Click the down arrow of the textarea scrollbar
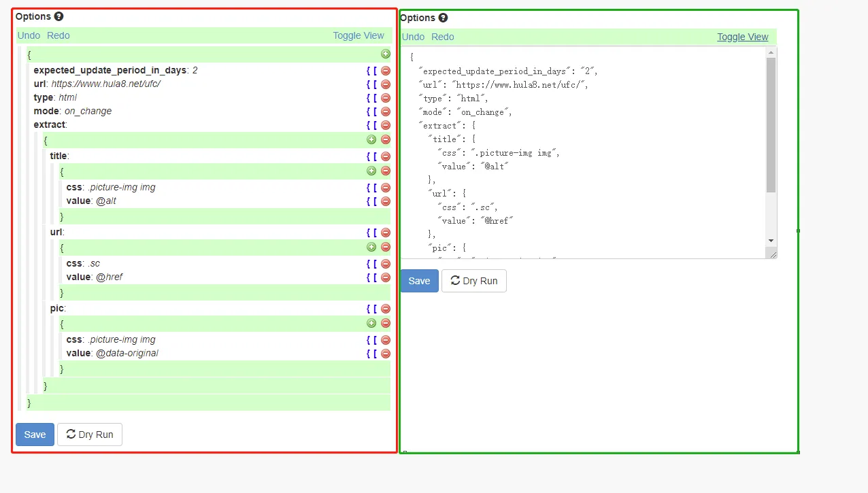Image resolution: width=868 pixels, height=493 pixels. (771, 241)
